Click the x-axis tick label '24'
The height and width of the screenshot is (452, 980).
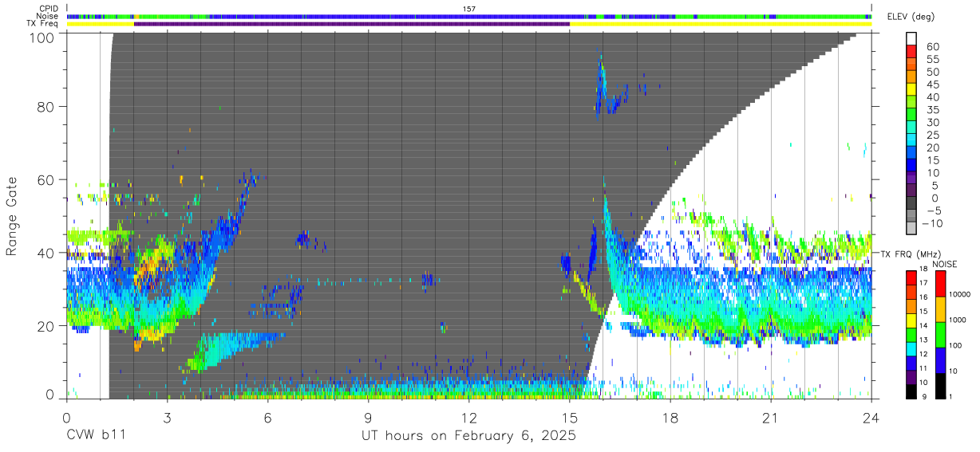click(x=871, y=417)
